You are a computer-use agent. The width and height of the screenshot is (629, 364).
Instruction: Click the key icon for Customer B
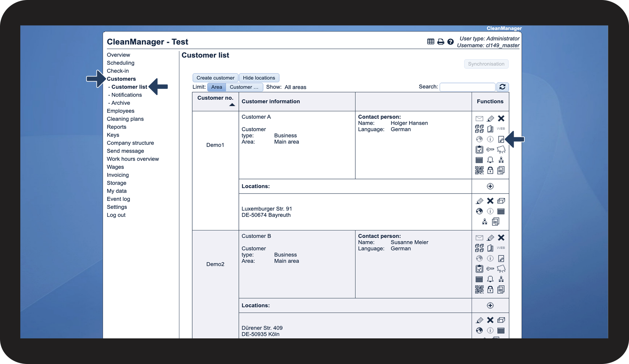491,269
